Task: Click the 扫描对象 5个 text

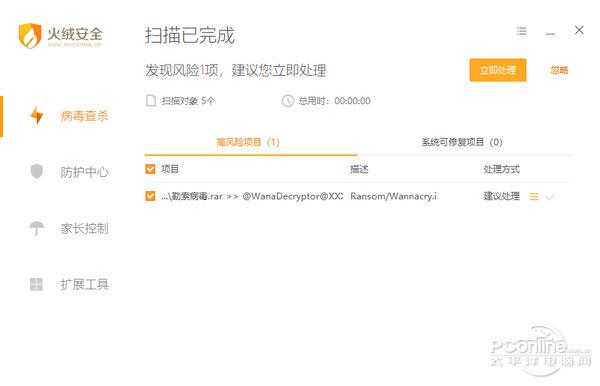Action: click(x=188, y=101)
